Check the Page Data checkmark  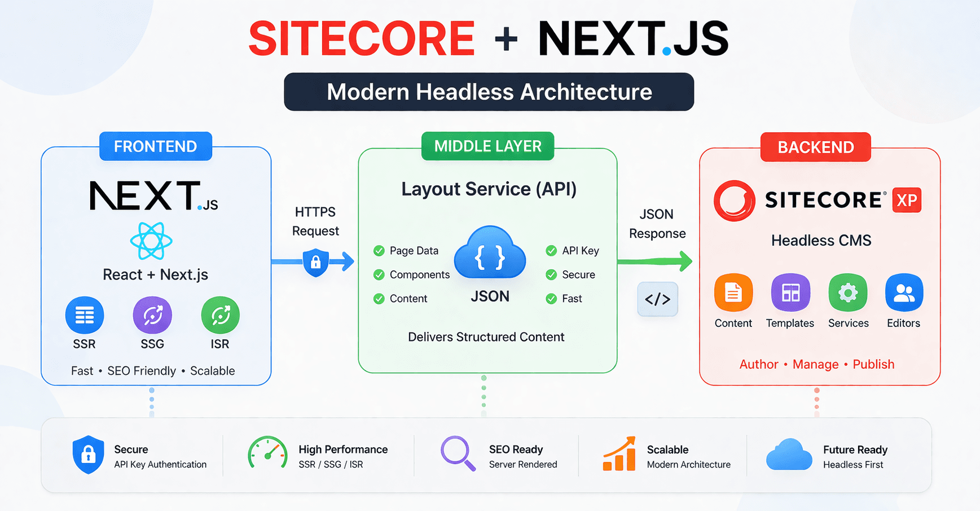tap(379, 251)
